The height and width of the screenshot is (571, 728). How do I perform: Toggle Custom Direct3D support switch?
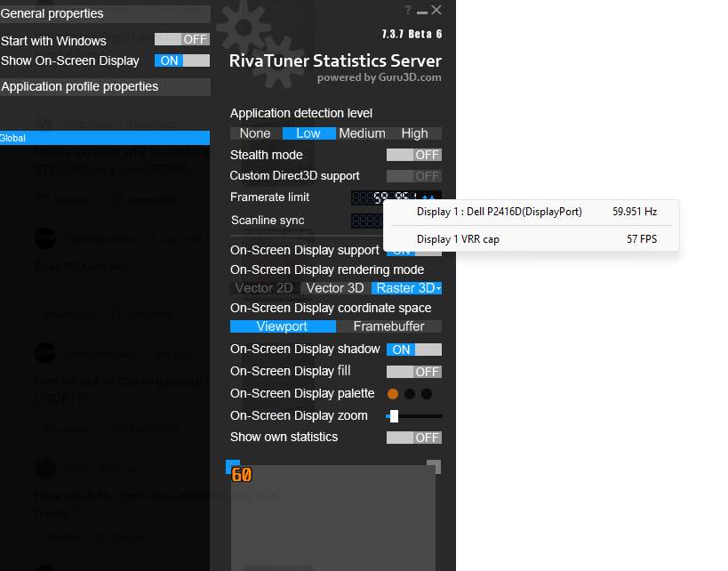[x=413, y=176]
